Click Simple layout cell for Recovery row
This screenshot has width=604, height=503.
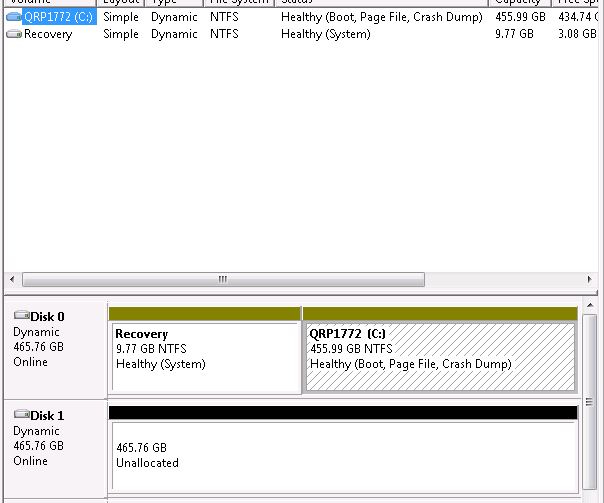click(x=121, y=34)
